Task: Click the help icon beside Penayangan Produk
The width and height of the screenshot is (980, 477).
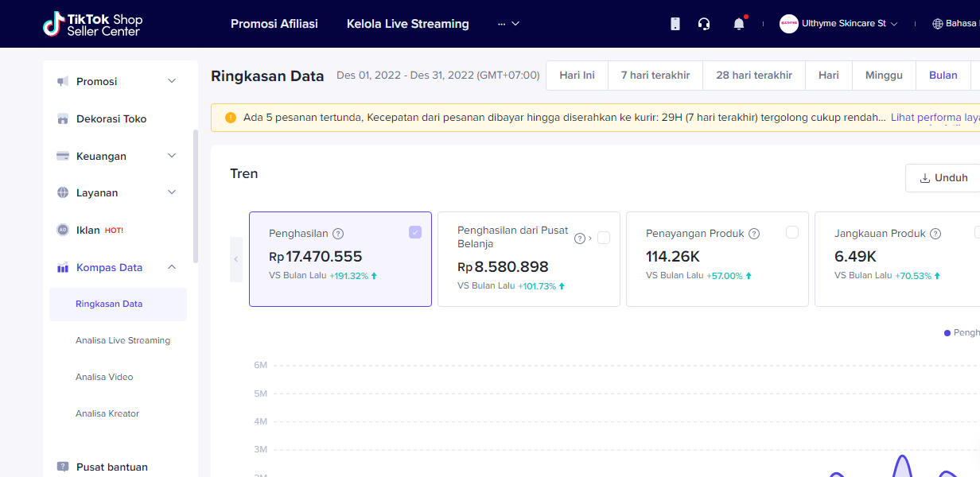Action: click(x=754, y=234)
